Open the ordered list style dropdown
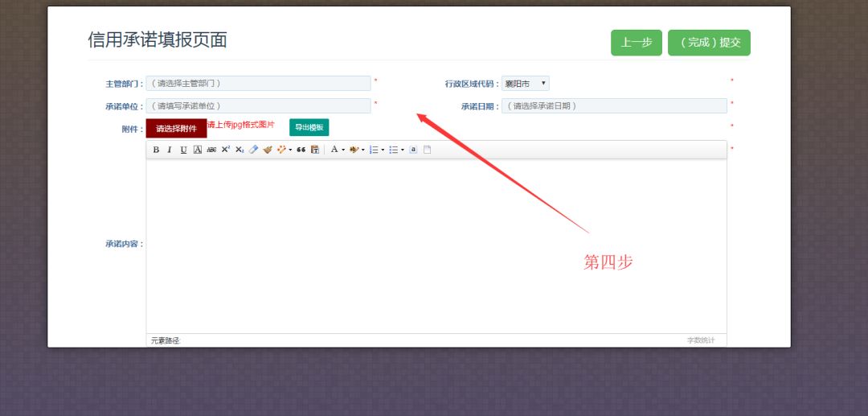868x416 pixels. [383, 150]
